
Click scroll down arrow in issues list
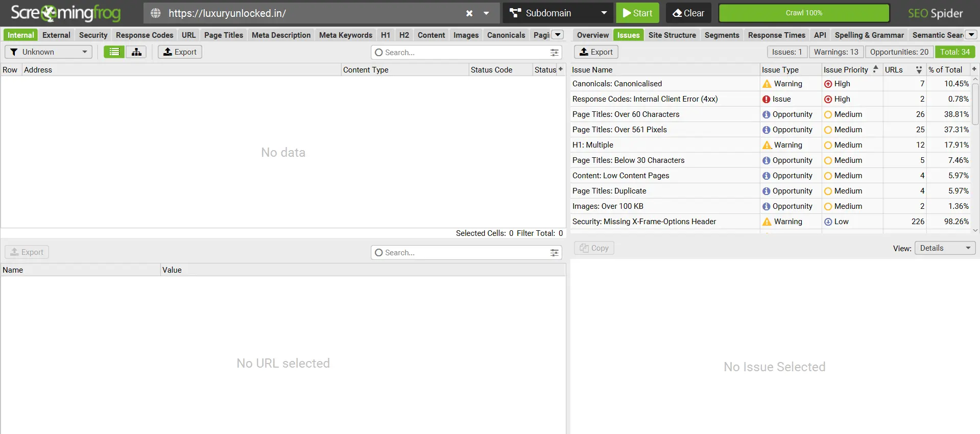975,230
